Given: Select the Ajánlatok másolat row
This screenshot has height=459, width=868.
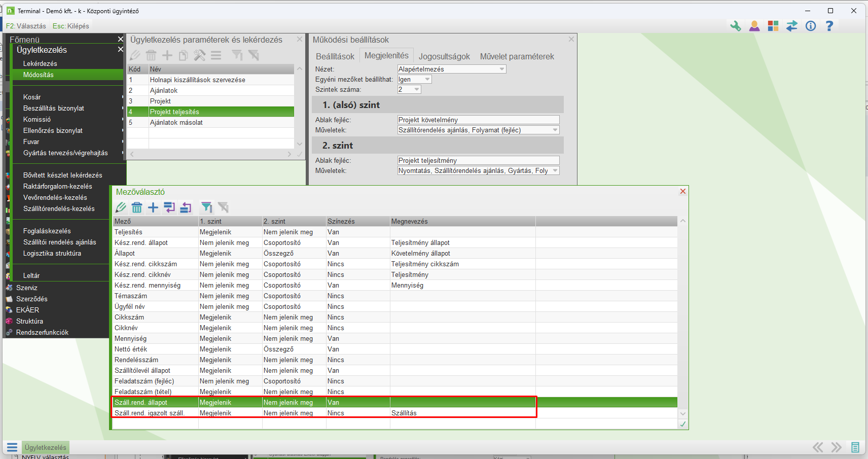Looking at the screenshot, I should (210, 122).
